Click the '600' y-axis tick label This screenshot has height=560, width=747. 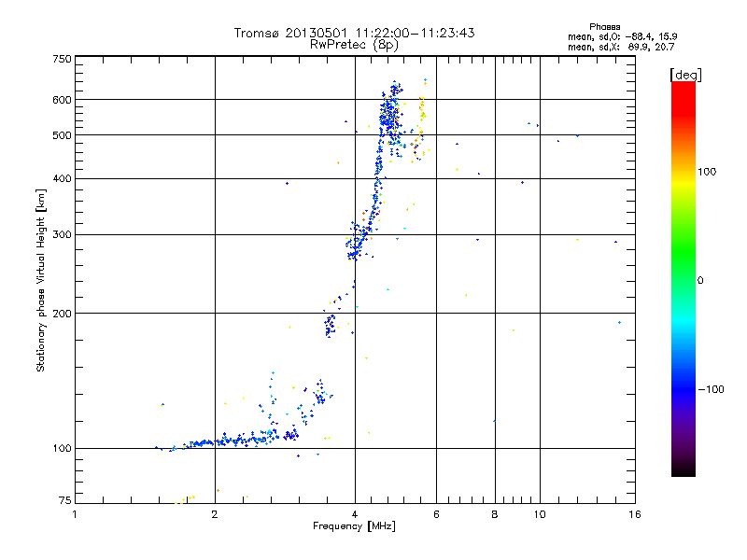click(62, 100)
